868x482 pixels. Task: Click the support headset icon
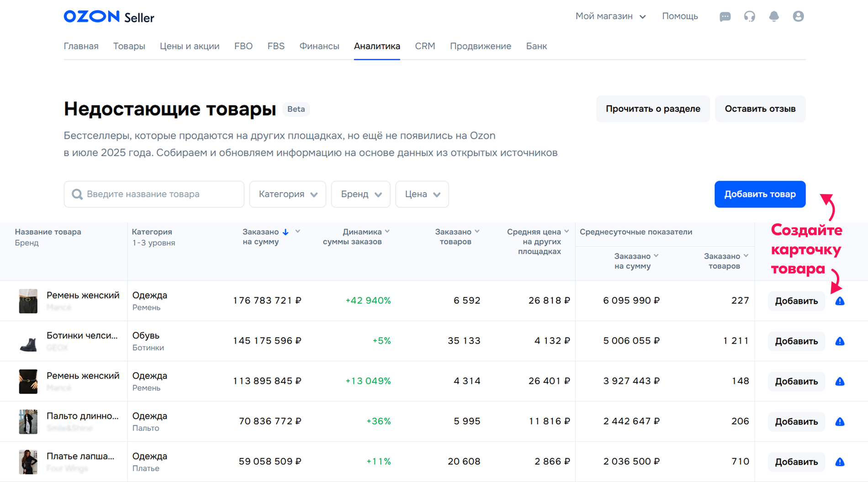pyautogui.click(x=749, y=16)
